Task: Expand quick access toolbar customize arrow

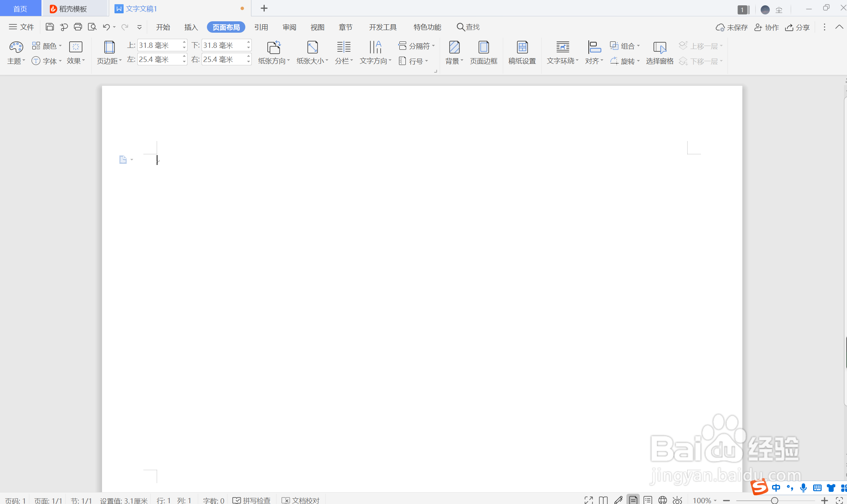Action: tap(139, 27)
